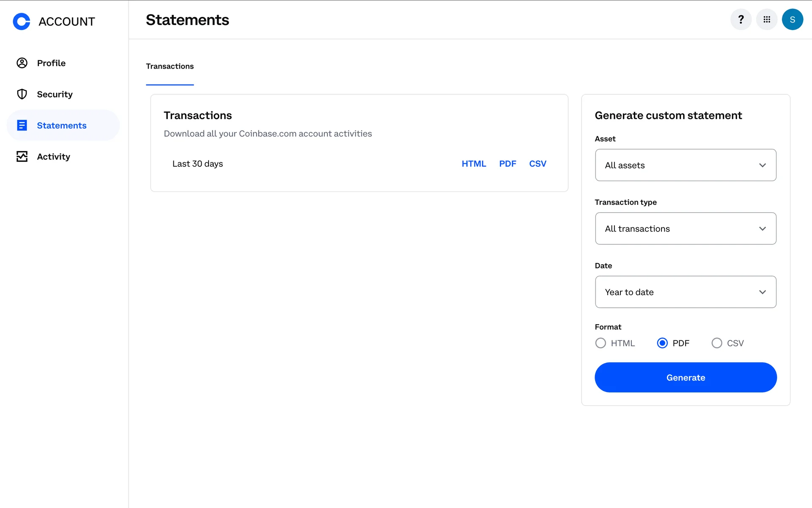Open help via question mark icon
The width and height of the screenshot is (812, 508).
[x=741, y=19]
